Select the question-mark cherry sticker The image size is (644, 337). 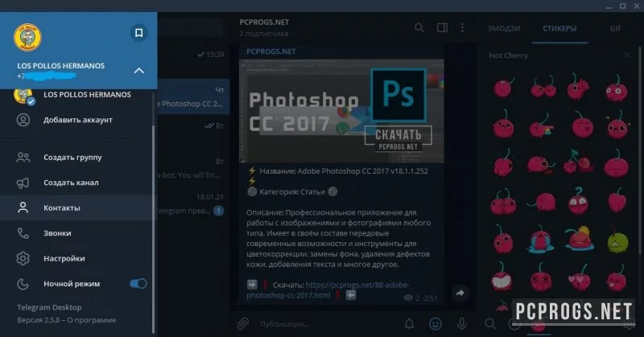tap(578, 201)
